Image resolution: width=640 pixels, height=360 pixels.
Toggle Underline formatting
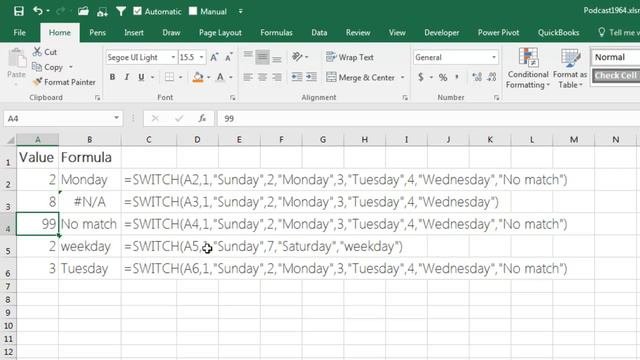(141, 77)
